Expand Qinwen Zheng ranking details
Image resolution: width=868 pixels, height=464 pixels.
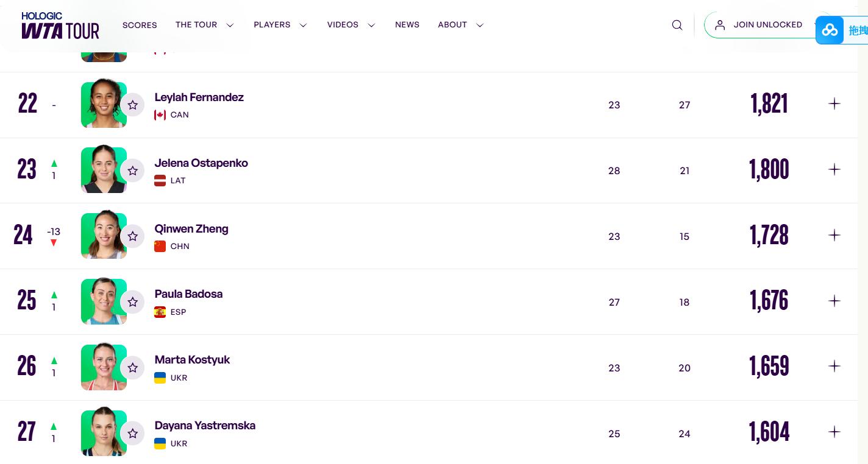coord(834,235)
